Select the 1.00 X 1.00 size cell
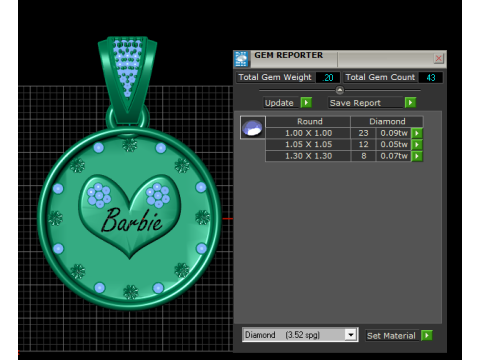 (308, 133)
